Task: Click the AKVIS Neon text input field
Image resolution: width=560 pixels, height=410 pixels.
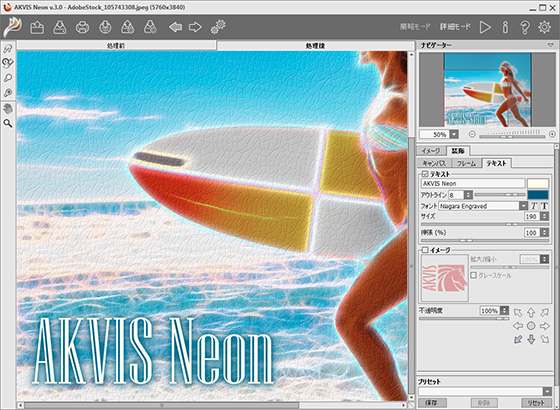Action: [473, 183]
